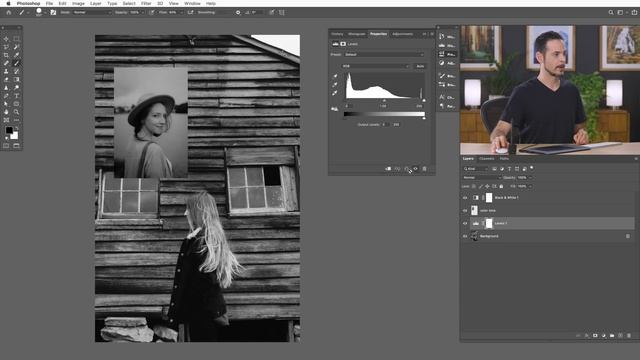Screen dimensions: 640x360
Task: Click the Home icon in options bar
Action: point(9,13)
